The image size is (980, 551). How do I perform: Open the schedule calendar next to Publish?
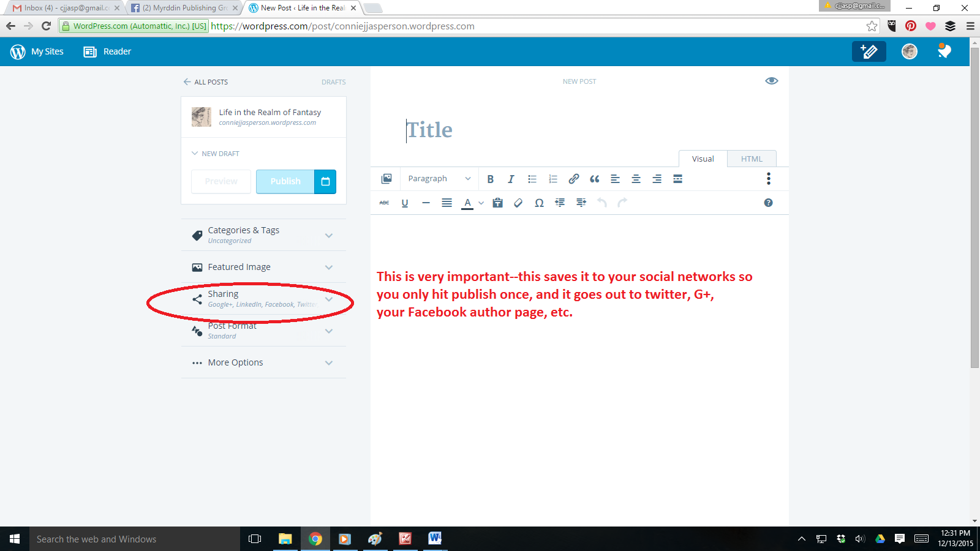click(x=325, y=181)
